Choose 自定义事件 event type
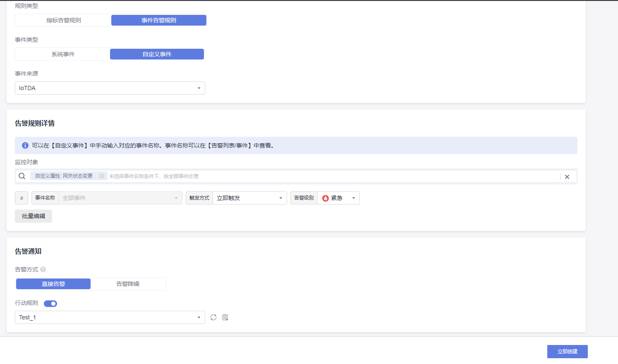 pos(157,54)
